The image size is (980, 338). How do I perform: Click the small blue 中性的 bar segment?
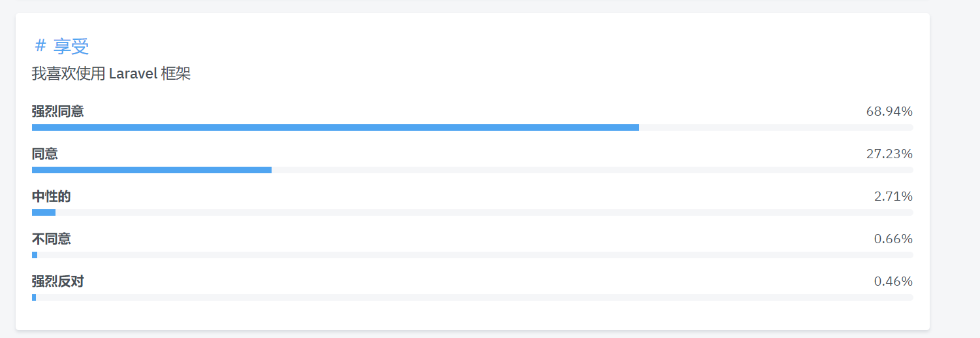[x=44, y=212]
